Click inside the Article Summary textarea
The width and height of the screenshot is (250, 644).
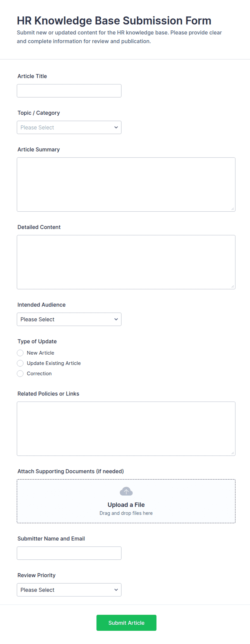click(126, 185)
